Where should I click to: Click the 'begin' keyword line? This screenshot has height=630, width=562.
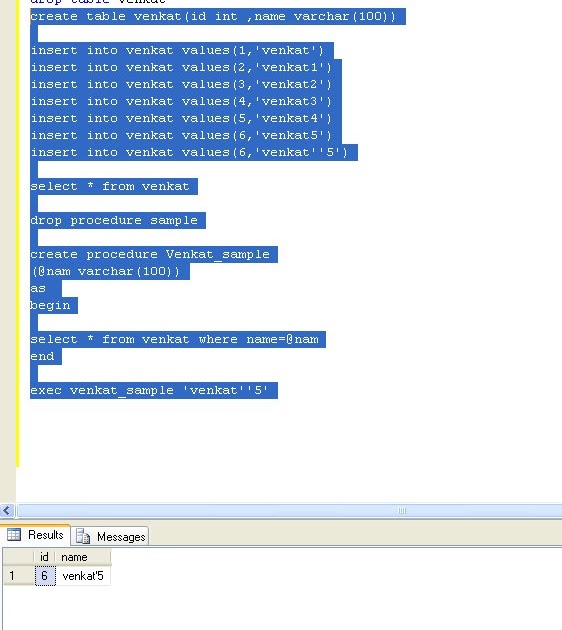pyautogui.click(x=50, y=305)
